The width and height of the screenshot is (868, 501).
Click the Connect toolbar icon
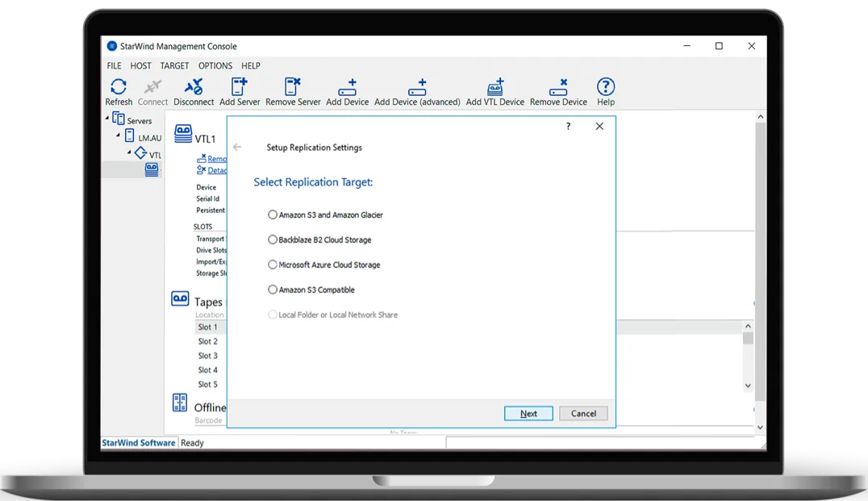click(x=152, y=87)
